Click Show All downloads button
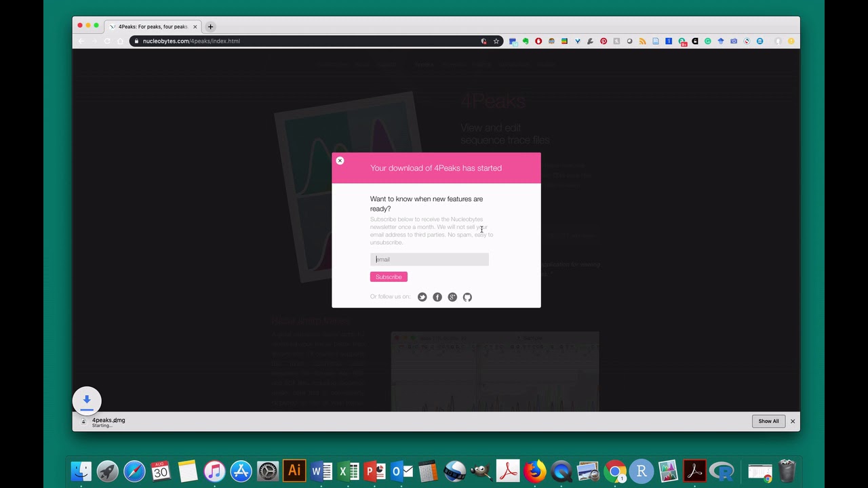Screen dimensions: 868x488 pos(768,421)
